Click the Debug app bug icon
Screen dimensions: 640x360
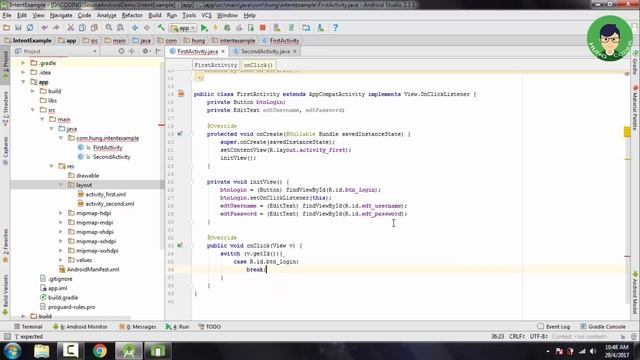click(227, 28)
